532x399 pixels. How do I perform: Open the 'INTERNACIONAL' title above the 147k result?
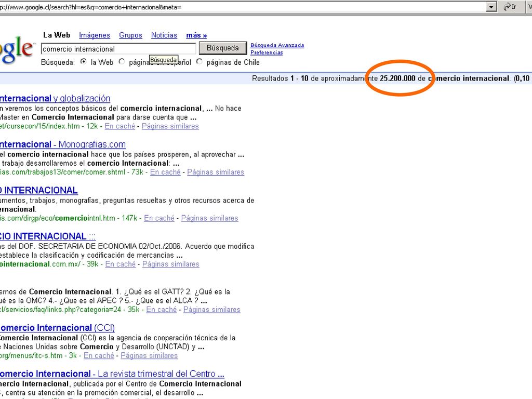click(x=38, y=190)
